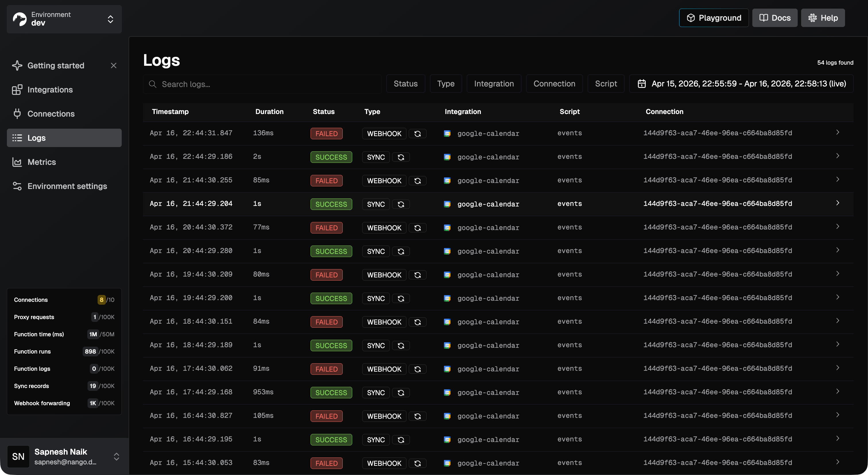Click the Getting started sparkle icon

(17, 65)
